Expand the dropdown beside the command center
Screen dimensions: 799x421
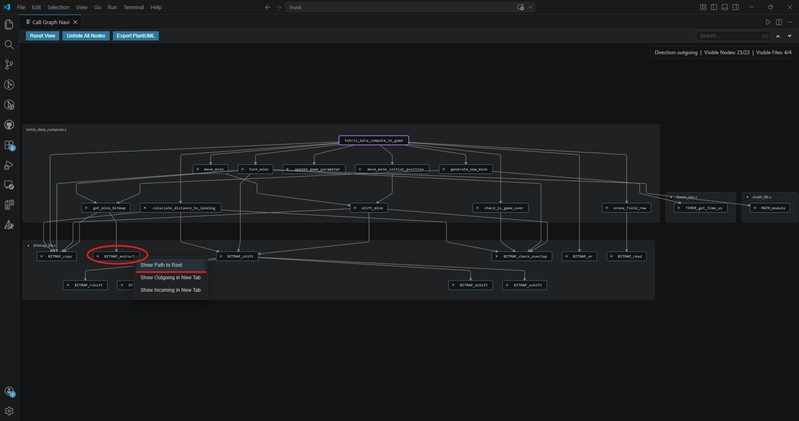(530, 8)
